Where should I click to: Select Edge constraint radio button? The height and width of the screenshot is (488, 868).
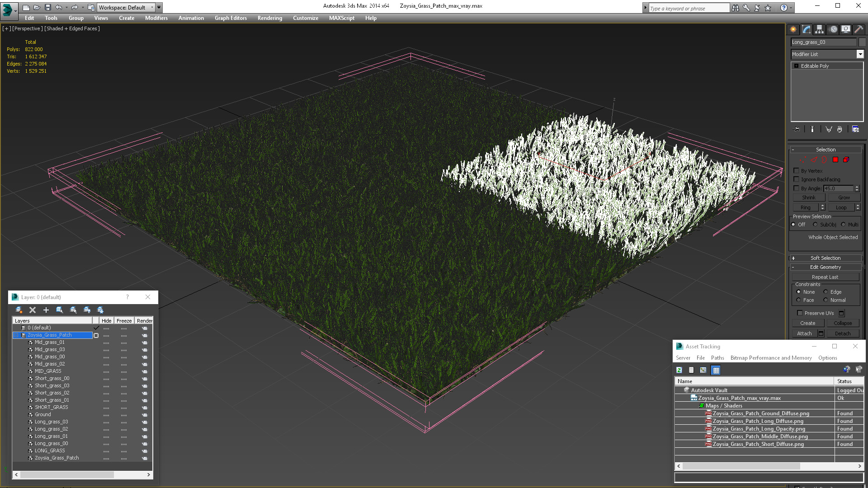tap(826, 292)
